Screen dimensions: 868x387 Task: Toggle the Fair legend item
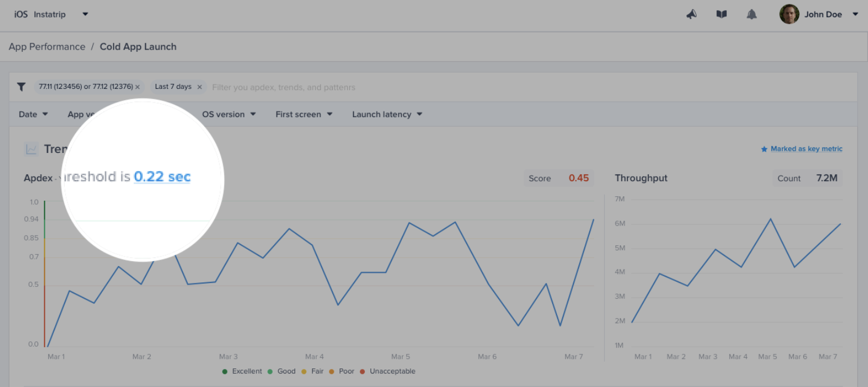(313, 371)
